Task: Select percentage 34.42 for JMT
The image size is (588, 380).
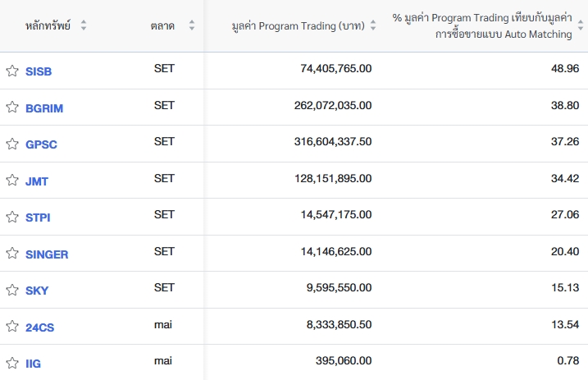Action: pyautogui.click(x=565, y=178)
